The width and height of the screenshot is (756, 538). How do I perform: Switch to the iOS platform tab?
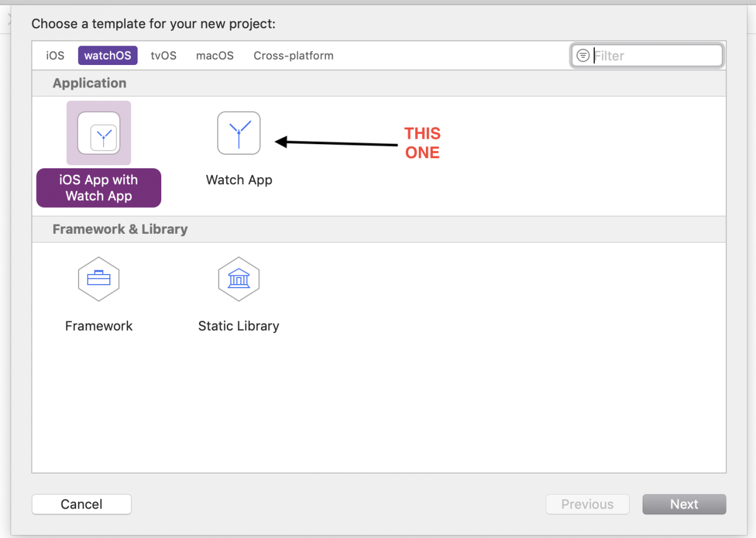tap(55, 56)
